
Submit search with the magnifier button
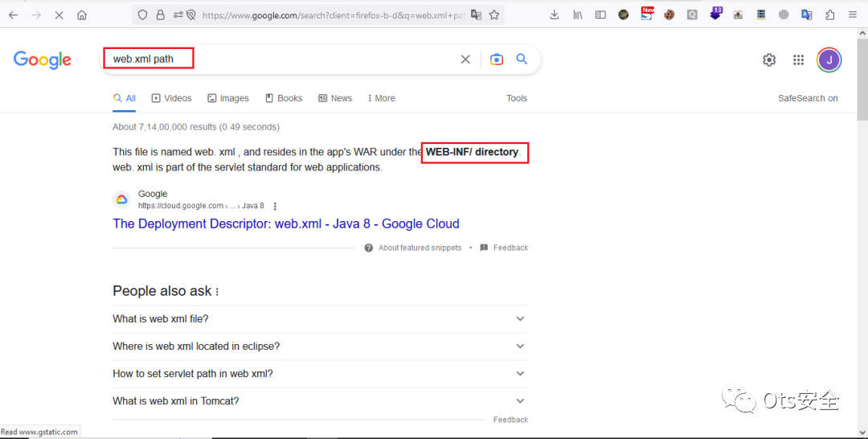pyautogui.click(x=522, y=59)
